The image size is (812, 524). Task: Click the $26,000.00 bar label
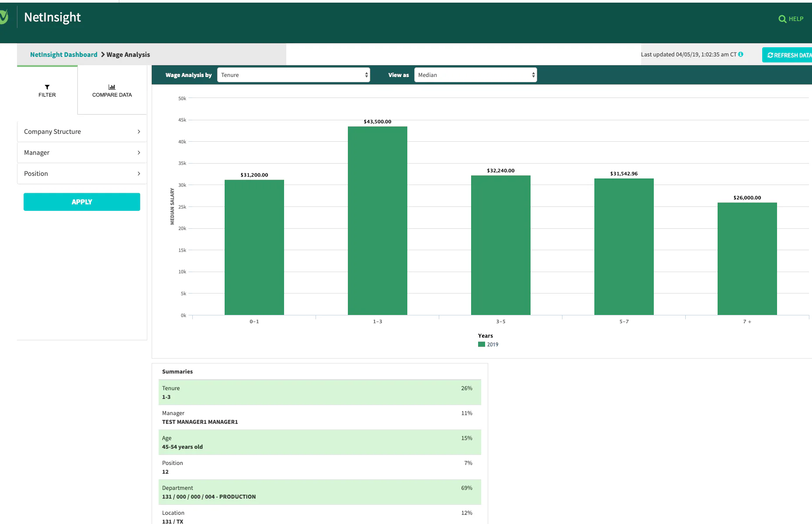click(x=747, y=198)
